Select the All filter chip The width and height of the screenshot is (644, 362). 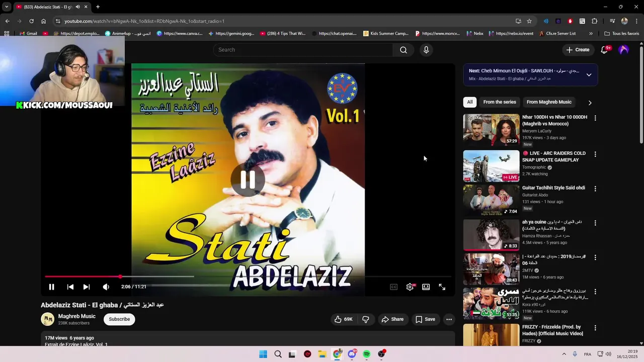(x=469, y=102)
